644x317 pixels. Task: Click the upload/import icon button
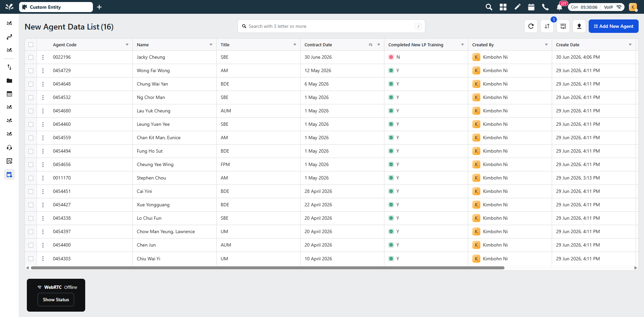pos(579,26)
